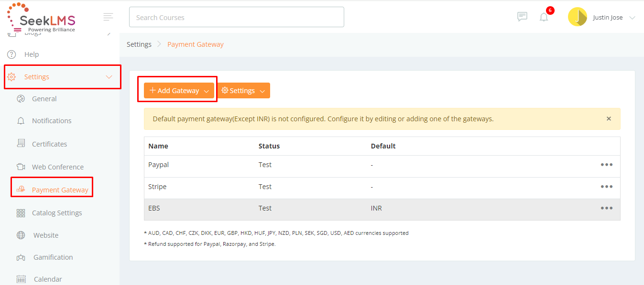Open the three-dot menu for Paypal
This screenshot has width=644, height=285.
tap(607, 165)
